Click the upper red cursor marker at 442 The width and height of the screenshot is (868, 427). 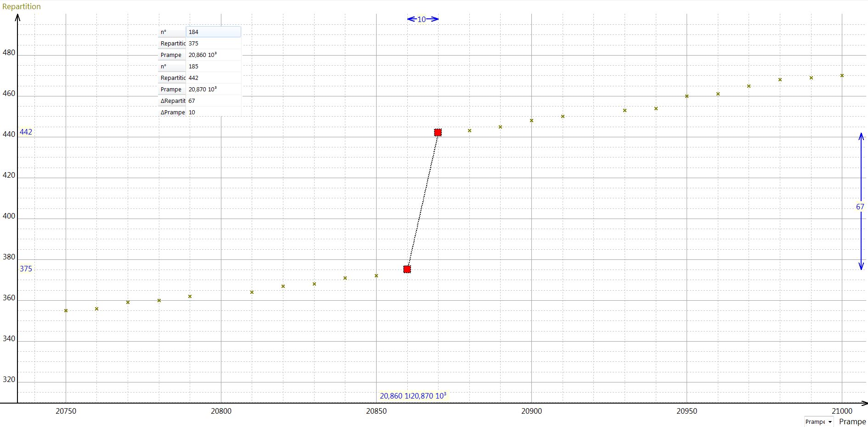pyautogui.click(x=438, y=133)
